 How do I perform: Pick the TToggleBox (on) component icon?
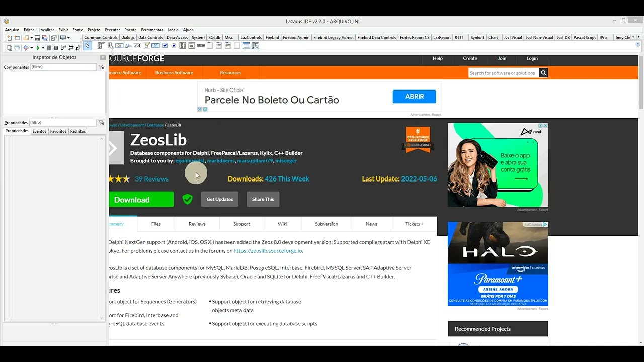click(155, 46)
